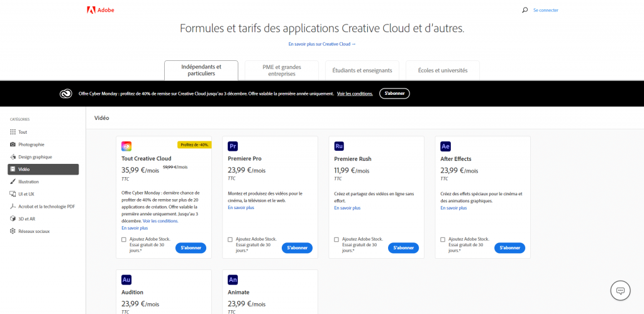644x314 pixels.
Task: Click the Adobe logo in header
Action: click(x=101, y=10)
